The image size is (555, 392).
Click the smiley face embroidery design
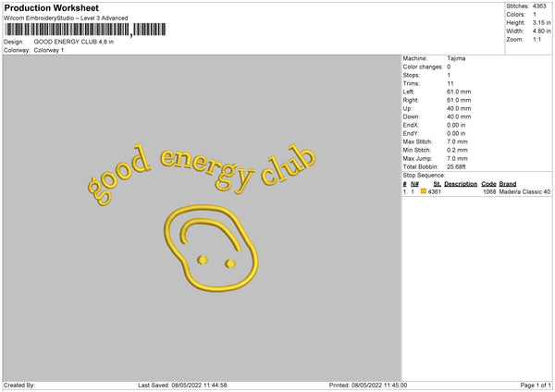pyautogui.click(x=211, y=249)
